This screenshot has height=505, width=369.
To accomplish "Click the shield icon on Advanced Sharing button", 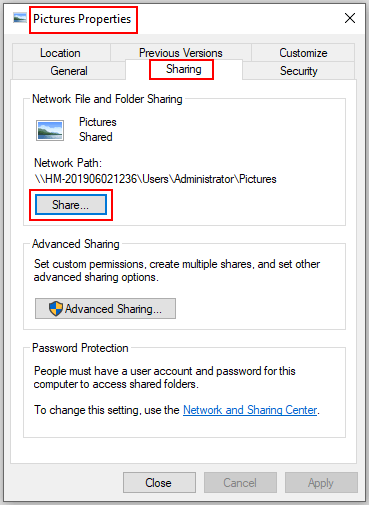I will point(56,309).
